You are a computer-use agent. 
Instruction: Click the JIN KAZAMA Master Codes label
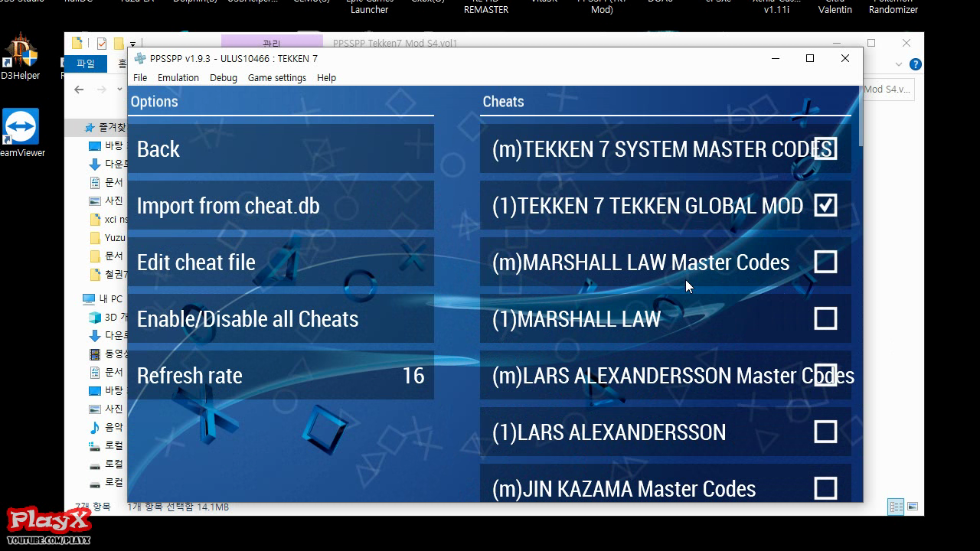coord(624,488)
